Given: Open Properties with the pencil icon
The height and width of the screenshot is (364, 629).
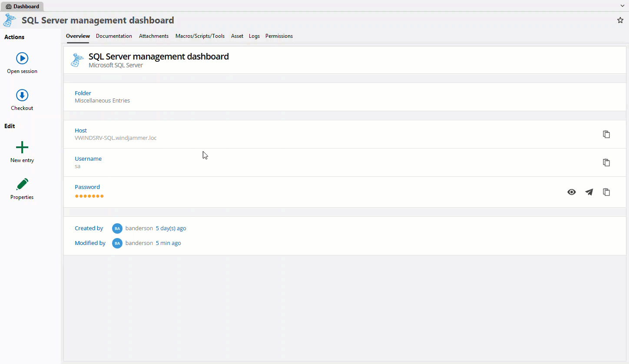Looking at the screenshot, I should [22, 184].
